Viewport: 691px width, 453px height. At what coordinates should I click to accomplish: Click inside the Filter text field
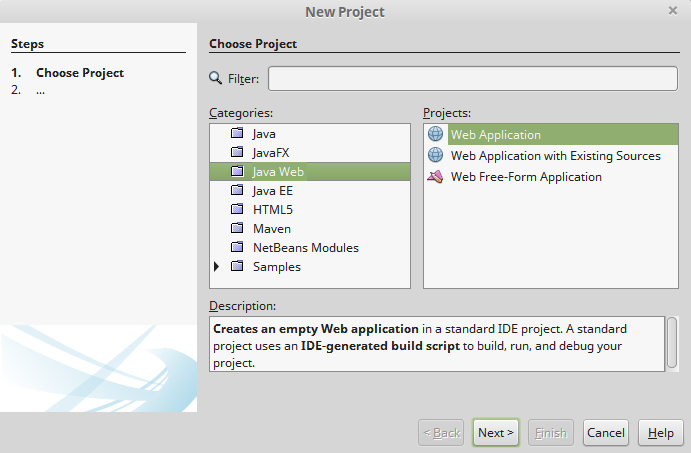(472, 79)
